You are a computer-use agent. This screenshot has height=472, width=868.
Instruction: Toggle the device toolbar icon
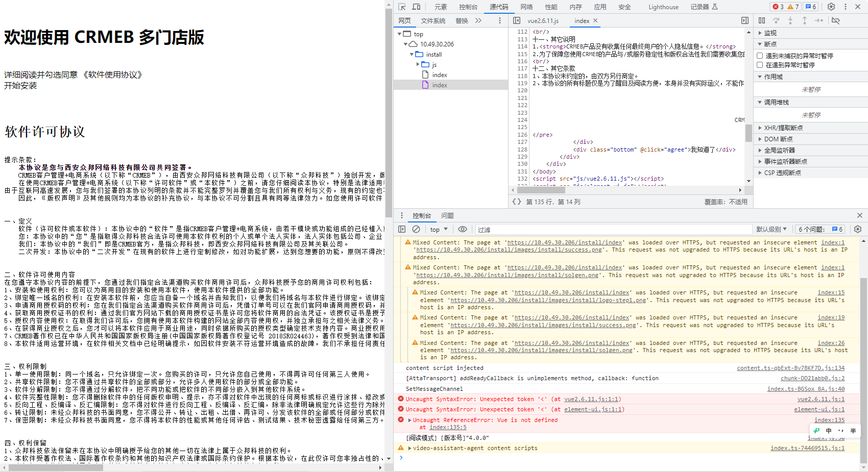(x=417, y=7)
